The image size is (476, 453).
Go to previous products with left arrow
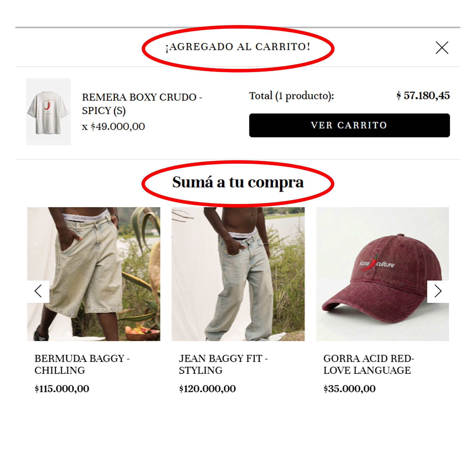[38, 291]
